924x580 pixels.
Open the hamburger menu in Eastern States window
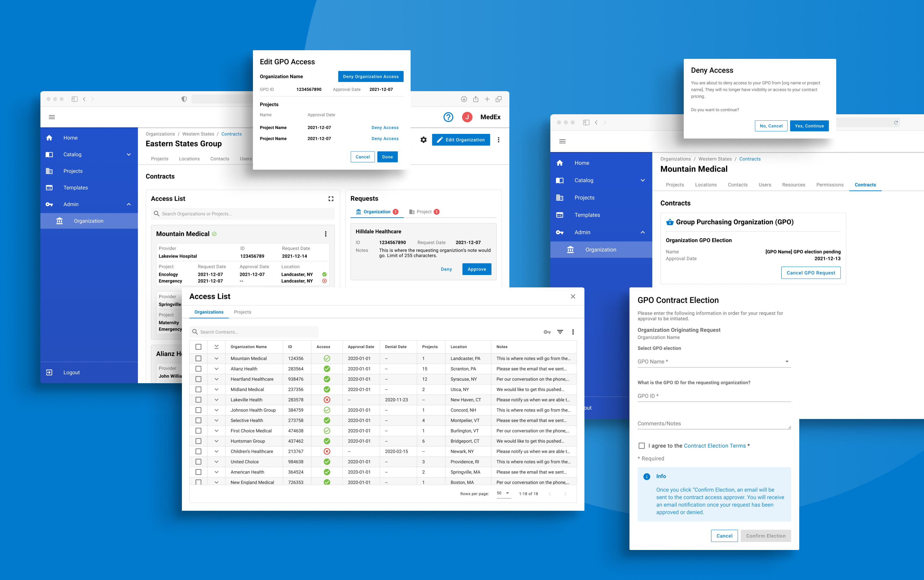pyautogui.click(x=52, y=117)
